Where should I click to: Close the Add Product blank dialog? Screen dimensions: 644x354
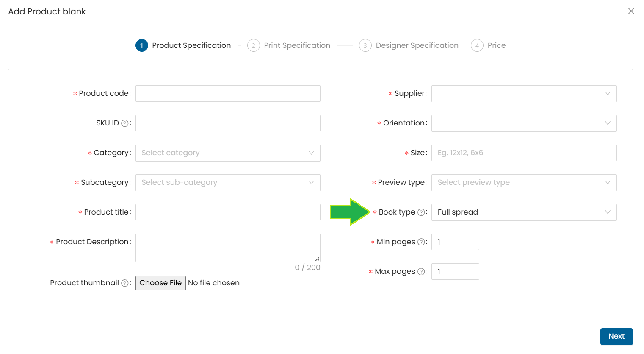tap(631, 11)
